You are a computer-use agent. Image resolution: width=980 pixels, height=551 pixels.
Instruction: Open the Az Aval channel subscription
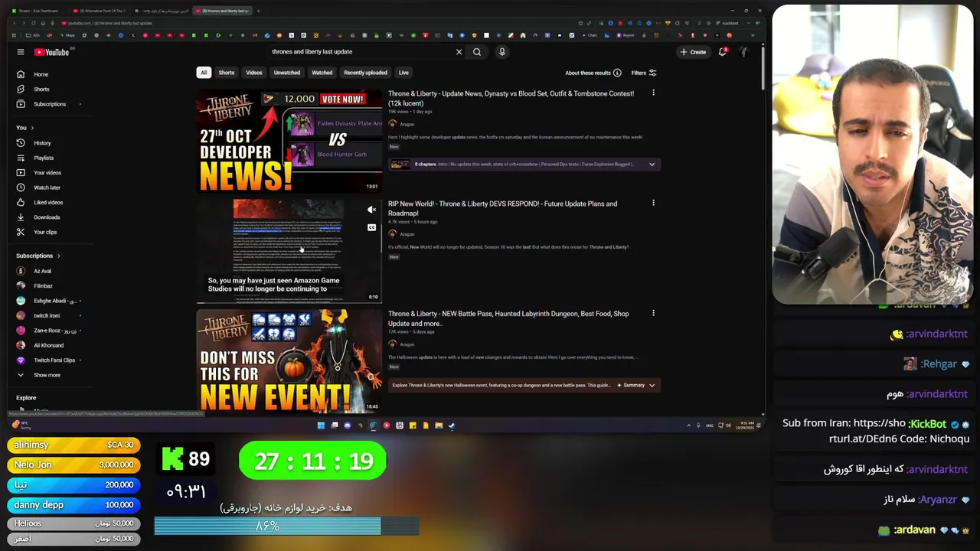42,271
